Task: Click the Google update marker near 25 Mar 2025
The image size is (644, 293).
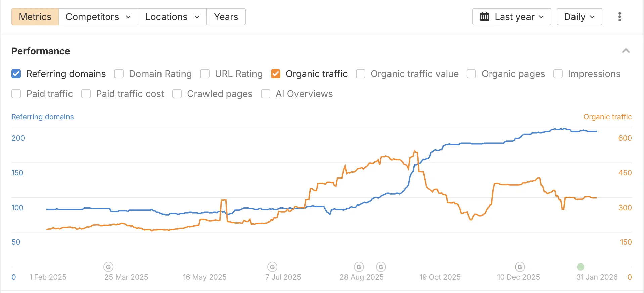Action: (108, 267)
